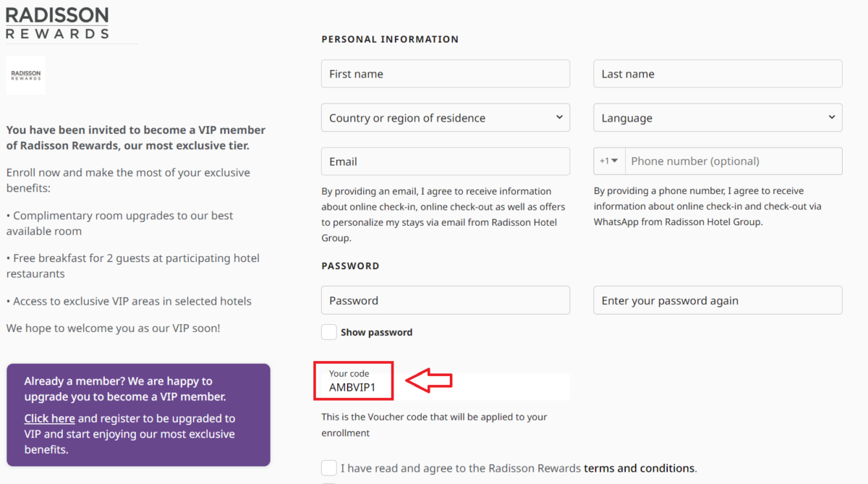Click the "Enter your password again" field

tap(717, 300)
